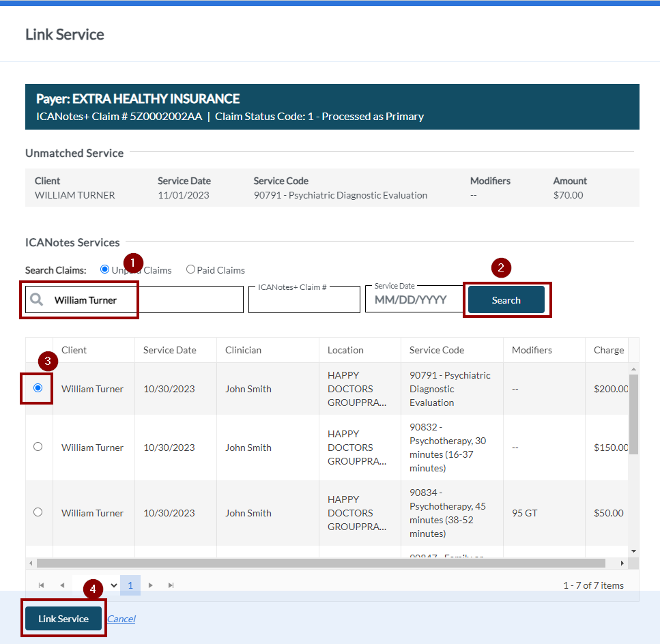660x644 pixels.
Task: Go to first page of results
Action: tap(42, 585)
